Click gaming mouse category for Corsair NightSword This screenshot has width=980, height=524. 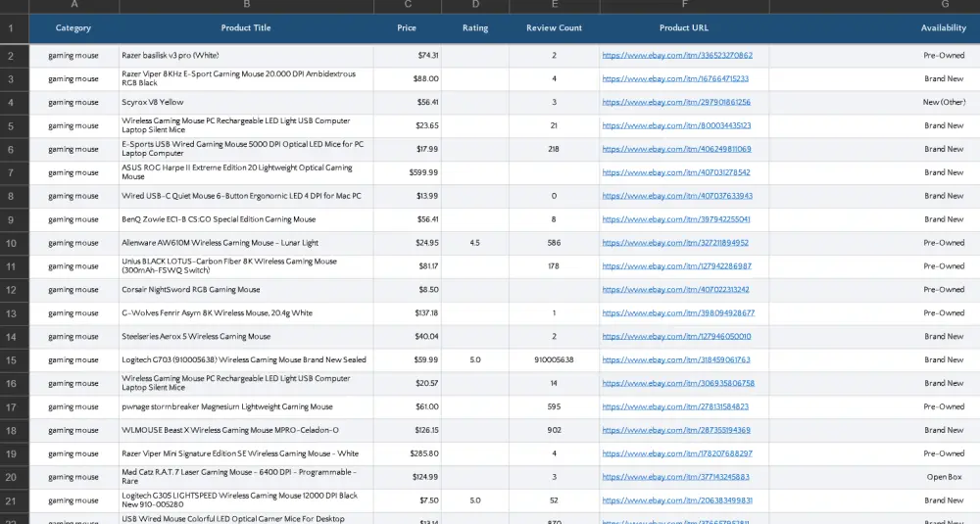tap(73, 290)
